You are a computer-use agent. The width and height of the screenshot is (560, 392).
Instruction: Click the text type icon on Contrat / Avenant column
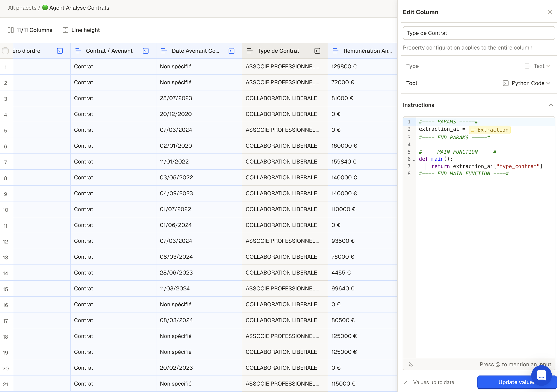coord(78,51)
